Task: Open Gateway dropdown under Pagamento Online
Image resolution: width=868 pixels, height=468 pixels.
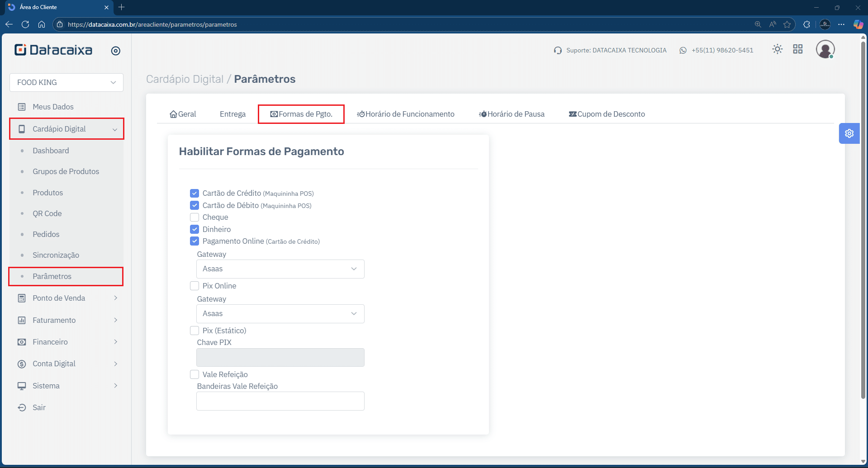Action: coord(280,269)
